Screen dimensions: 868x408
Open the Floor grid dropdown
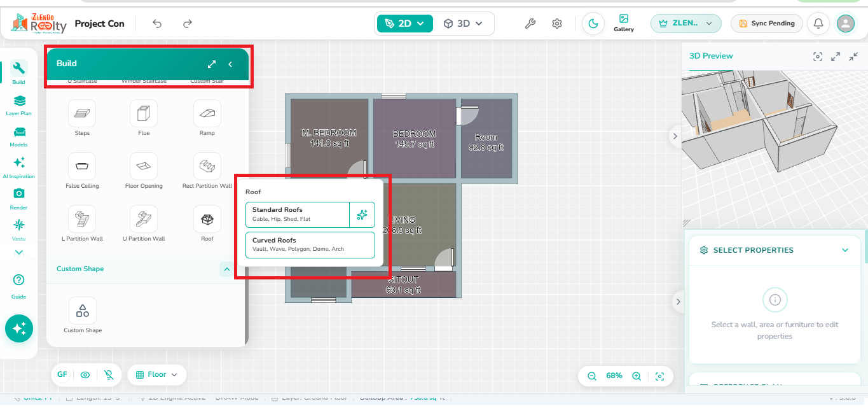(157, 375)
